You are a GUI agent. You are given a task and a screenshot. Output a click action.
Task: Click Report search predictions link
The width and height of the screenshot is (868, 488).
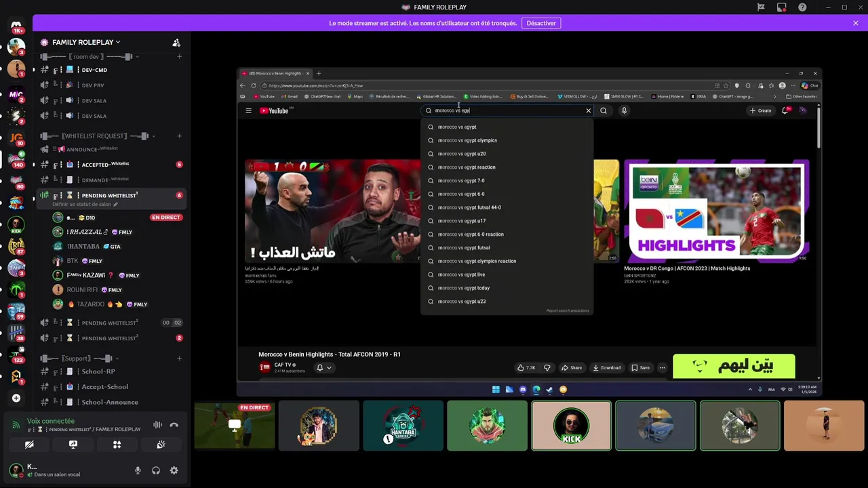coord(568,310)
